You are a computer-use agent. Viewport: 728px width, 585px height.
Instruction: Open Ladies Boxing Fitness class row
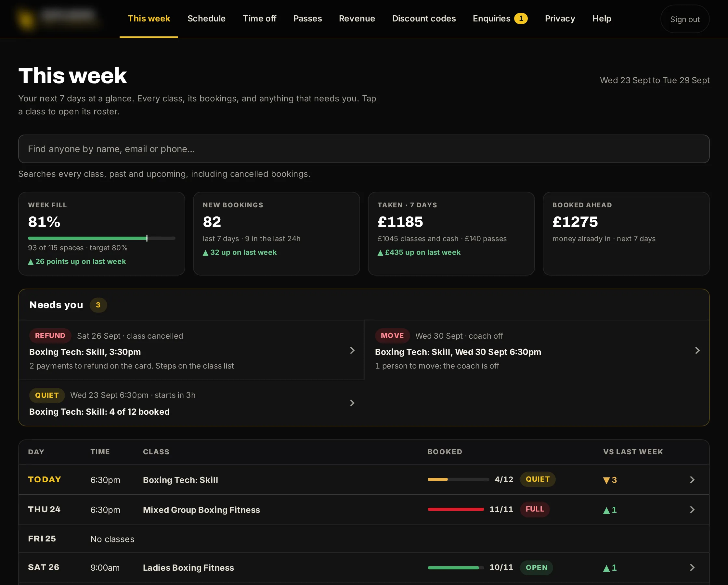[364, 568]
